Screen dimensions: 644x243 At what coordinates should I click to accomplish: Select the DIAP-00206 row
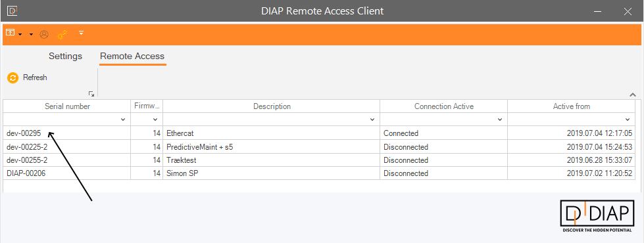pos(319,173)
